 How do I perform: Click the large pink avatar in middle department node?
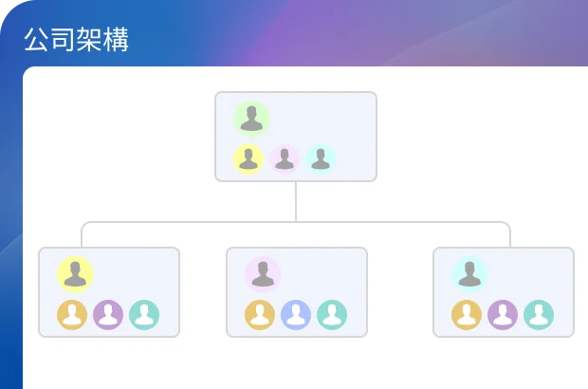point(263,274)
